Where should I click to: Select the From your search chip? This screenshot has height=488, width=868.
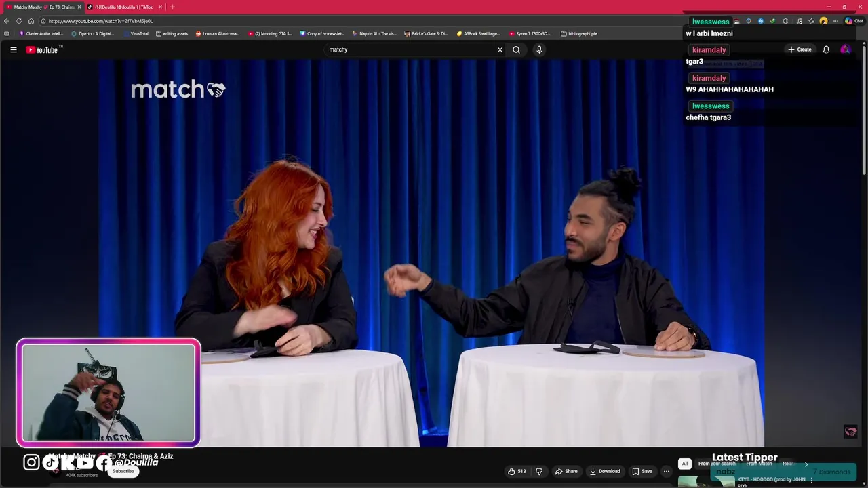(717, 464)
